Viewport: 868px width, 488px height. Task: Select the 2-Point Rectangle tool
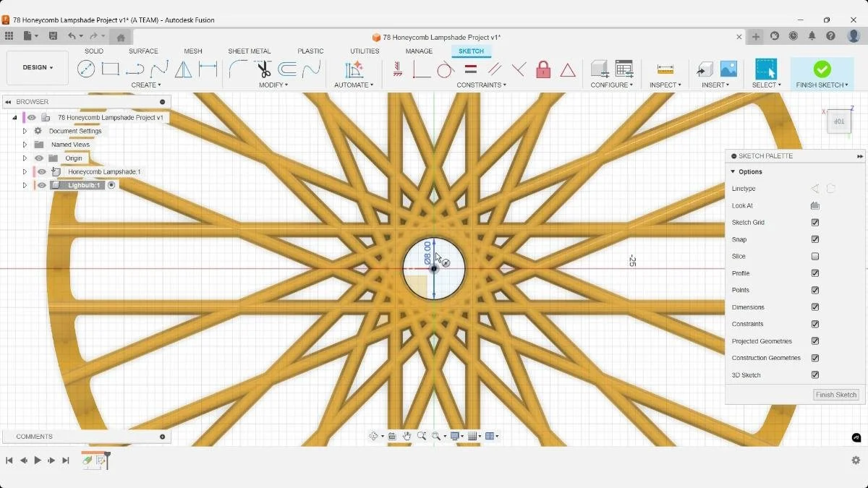click(x=110, y=69)
